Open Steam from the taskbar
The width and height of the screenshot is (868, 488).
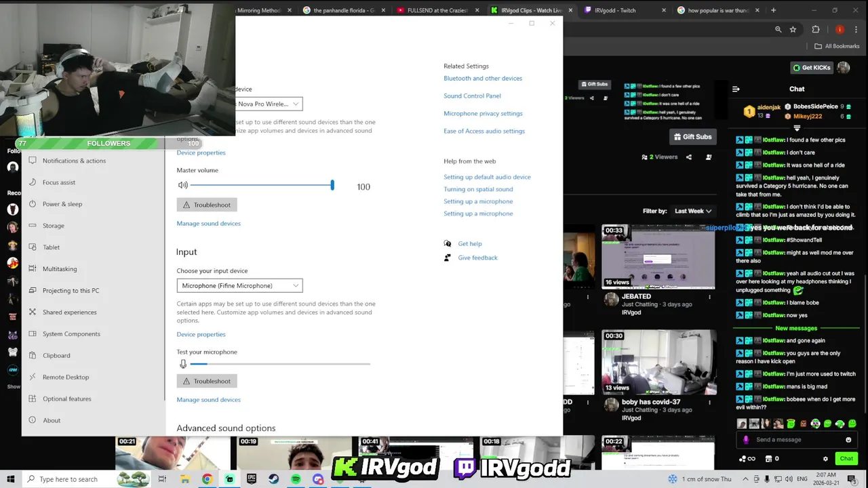[273, 479]
